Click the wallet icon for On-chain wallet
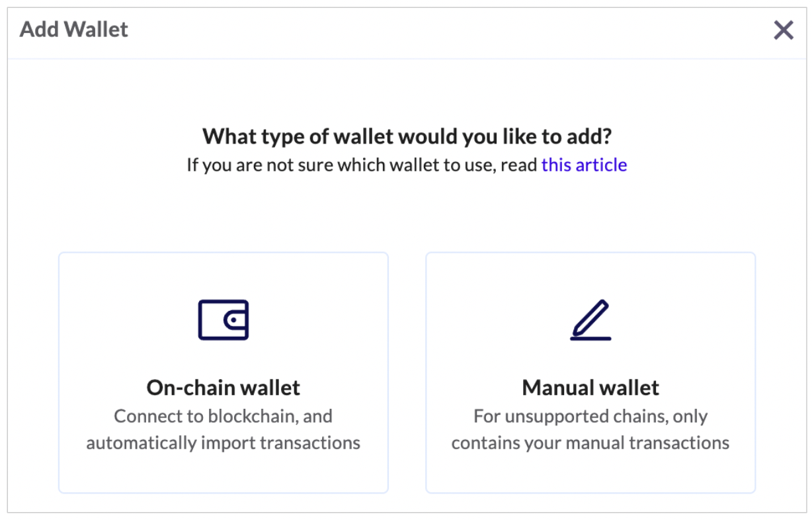This screenshot has height=520, width=812. (223, 320)
